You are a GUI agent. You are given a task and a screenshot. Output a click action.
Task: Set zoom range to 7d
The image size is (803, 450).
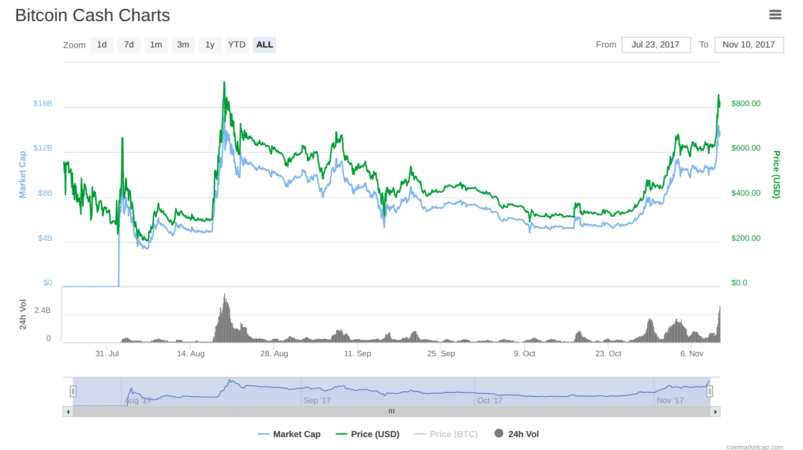129,45
